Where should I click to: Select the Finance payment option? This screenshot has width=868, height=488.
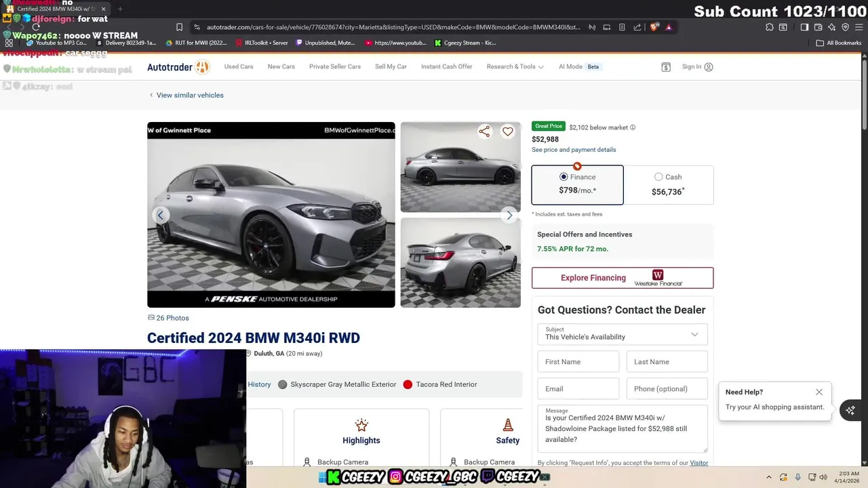[x=577, y=184]
